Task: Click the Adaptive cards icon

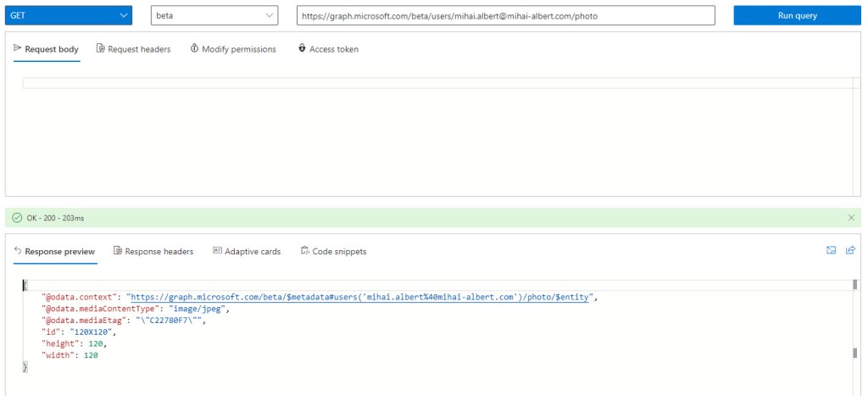Action: [217, 251]
